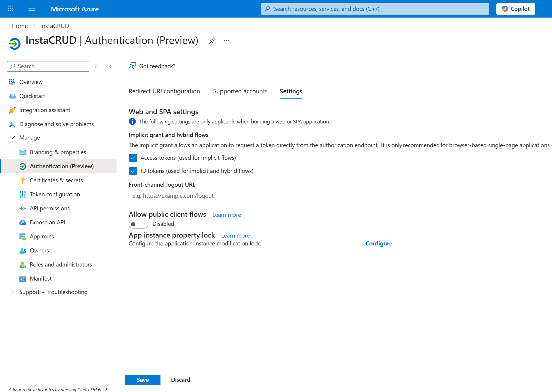Switch to Supported accounts tab
This screenshot has width=552, height=392.
pos(240,91)
